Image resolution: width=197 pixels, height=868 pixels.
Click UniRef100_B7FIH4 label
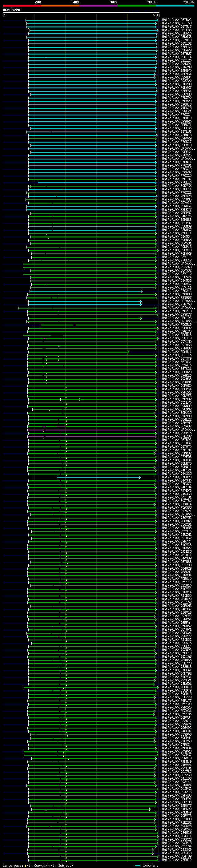(x=177, y=450)
